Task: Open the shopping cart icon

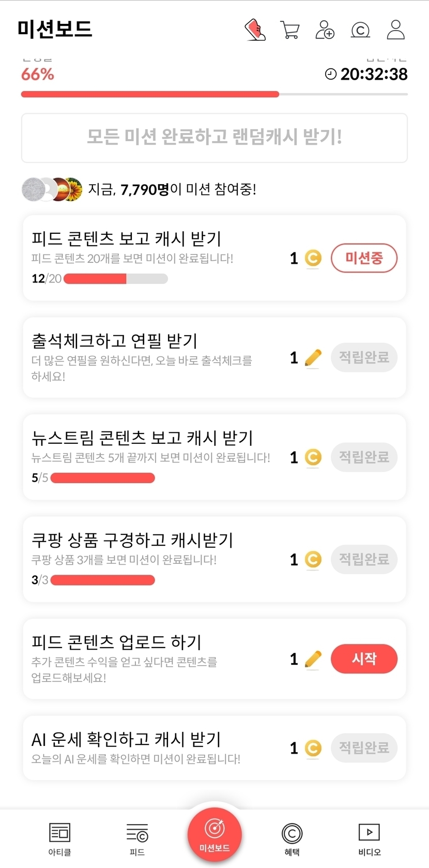Action: 290,29
